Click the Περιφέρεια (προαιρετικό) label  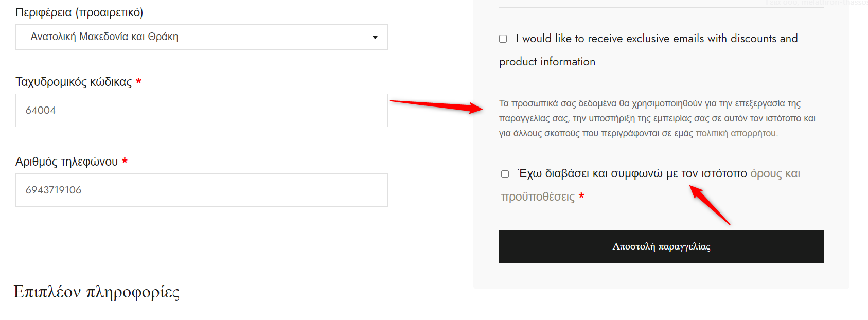tap(79, 12)
